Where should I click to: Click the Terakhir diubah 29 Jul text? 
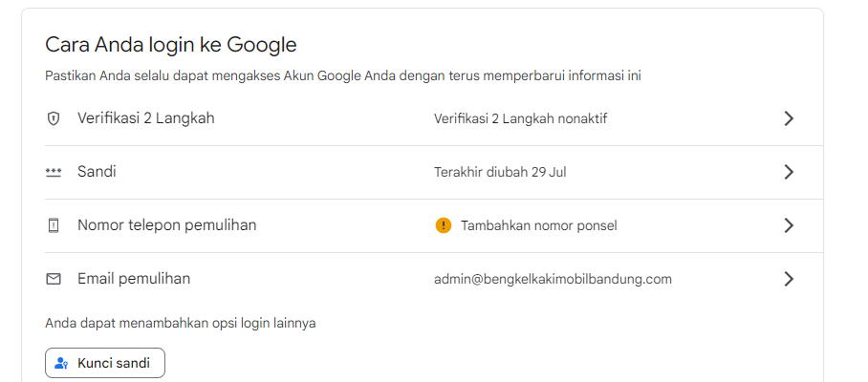500,173
